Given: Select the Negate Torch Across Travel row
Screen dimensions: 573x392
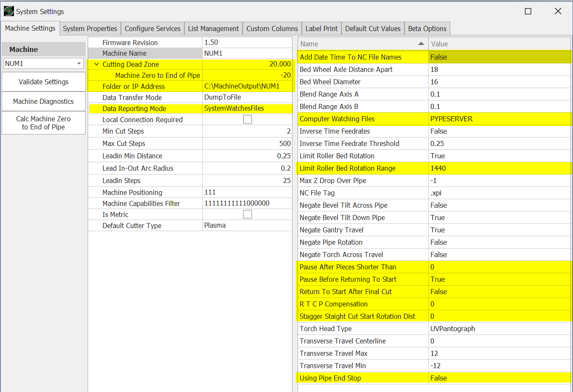Looking at the screenshot, I should (x=434, y=255).
